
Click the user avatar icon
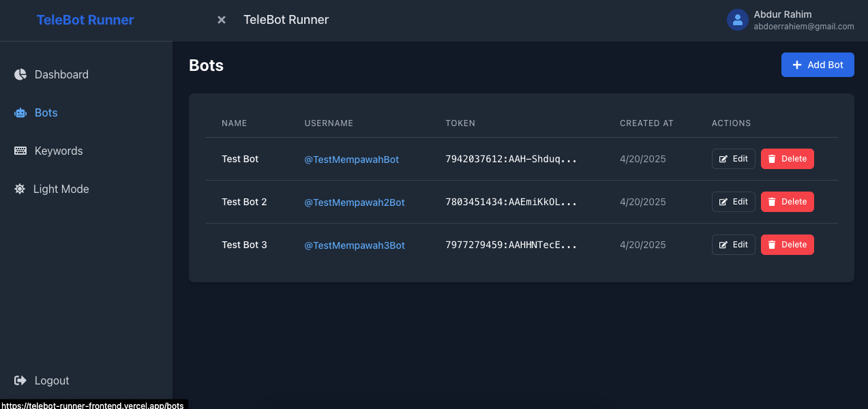click(738, 20)
